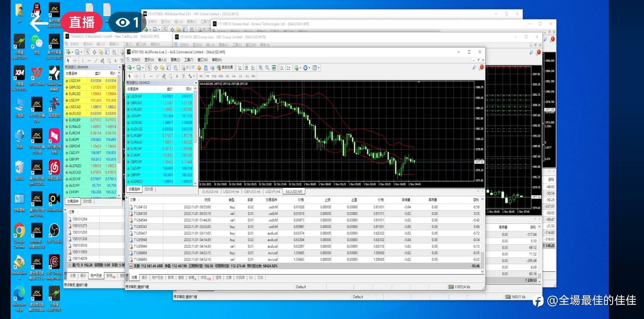Screen dimensions: 644x319
Task: Toggle the M15 timeframe button
Action: tap(214, 76)
